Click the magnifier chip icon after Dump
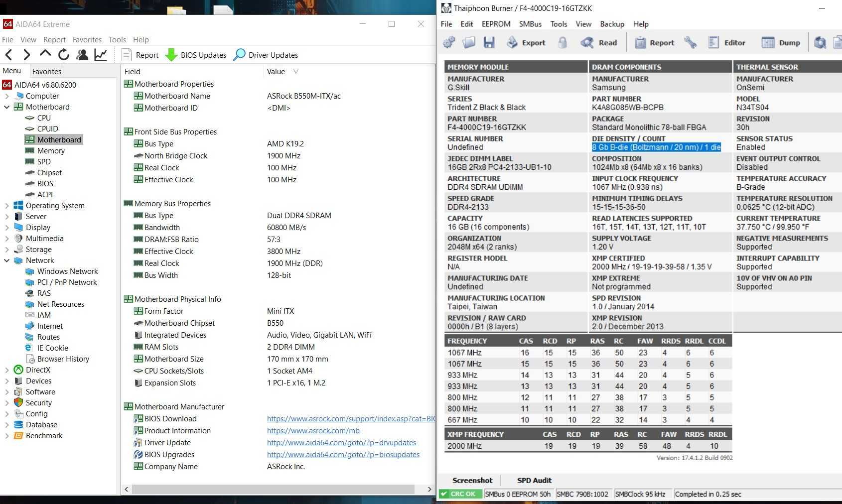This screenshot has width=842, height=504. pyautogui.click(x=820, y=42)
